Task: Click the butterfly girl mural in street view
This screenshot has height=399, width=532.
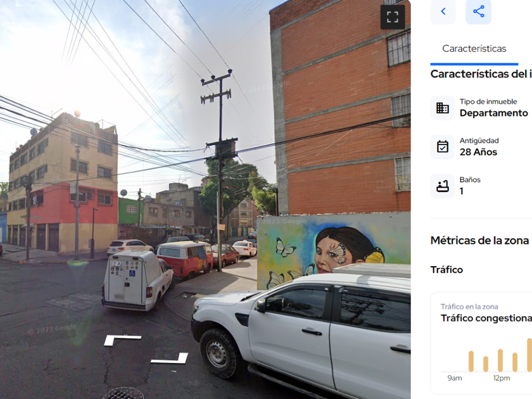Action: coord(334,250)
